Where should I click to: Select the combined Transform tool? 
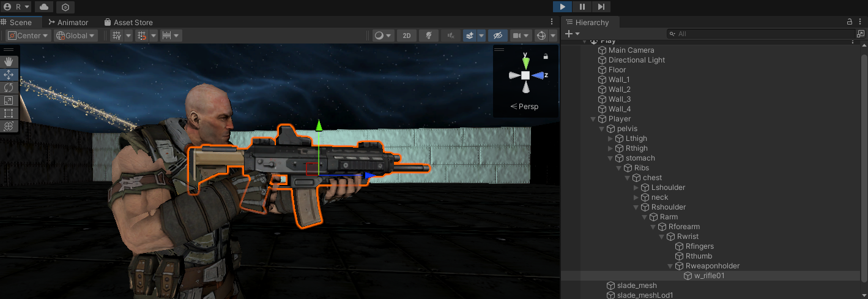pyautogui.click(x=9, y=126)
